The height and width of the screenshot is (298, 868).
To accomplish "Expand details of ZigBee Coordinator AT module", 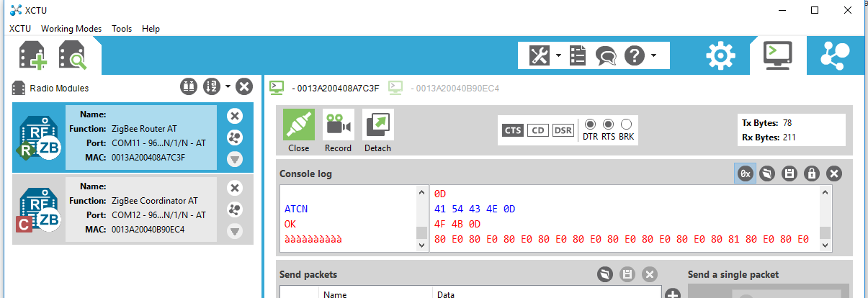I will click(x=235, y=231).
